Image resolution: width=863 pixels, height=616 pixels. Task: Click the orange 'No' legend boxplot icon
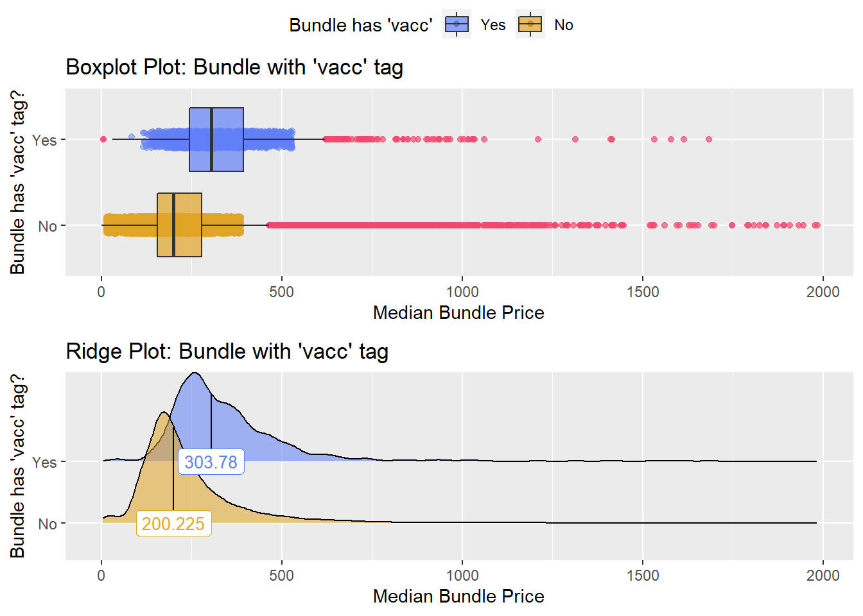[x=530, y=24]
